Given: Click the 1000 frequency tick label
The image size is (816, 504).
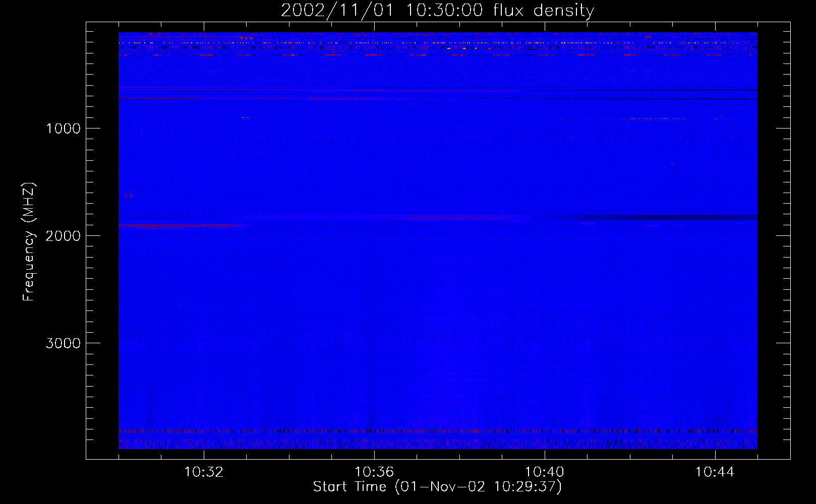Looking at the screenshot, I should [x=63, y=129].
